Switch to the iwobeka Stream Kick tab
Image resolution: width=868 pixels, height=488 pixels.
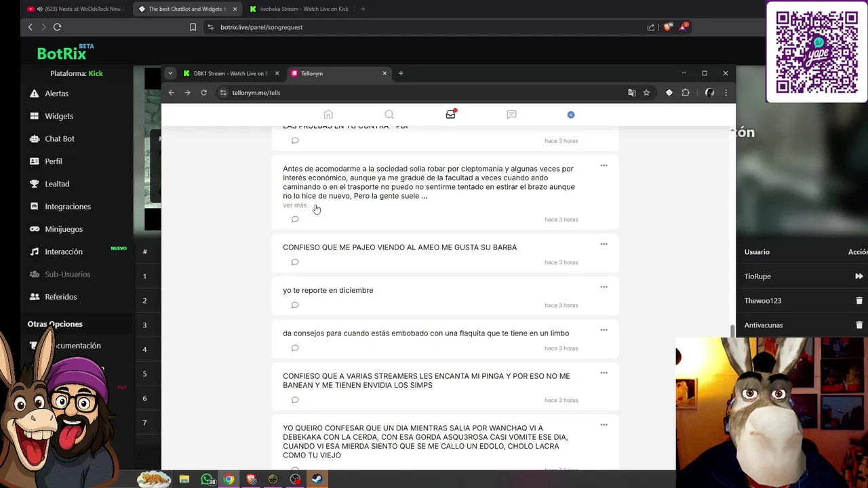[298, 9]
